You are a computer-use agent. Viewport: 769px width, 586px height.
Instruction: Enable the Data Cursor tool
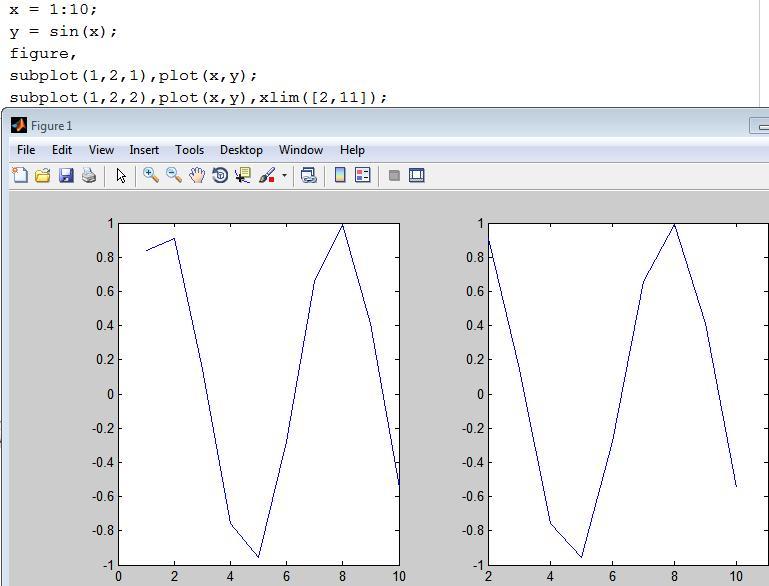(x=243, y=175)
